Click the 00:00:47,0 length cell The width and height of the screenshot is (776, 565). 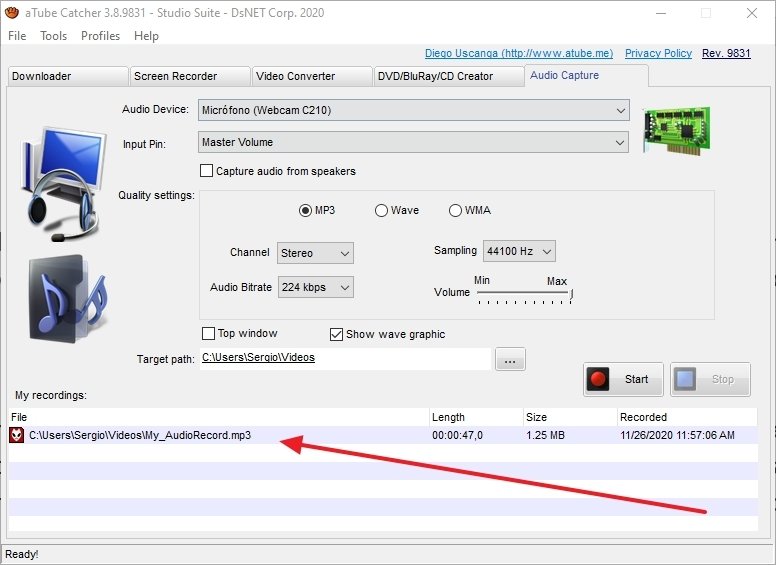coord(457,435)
